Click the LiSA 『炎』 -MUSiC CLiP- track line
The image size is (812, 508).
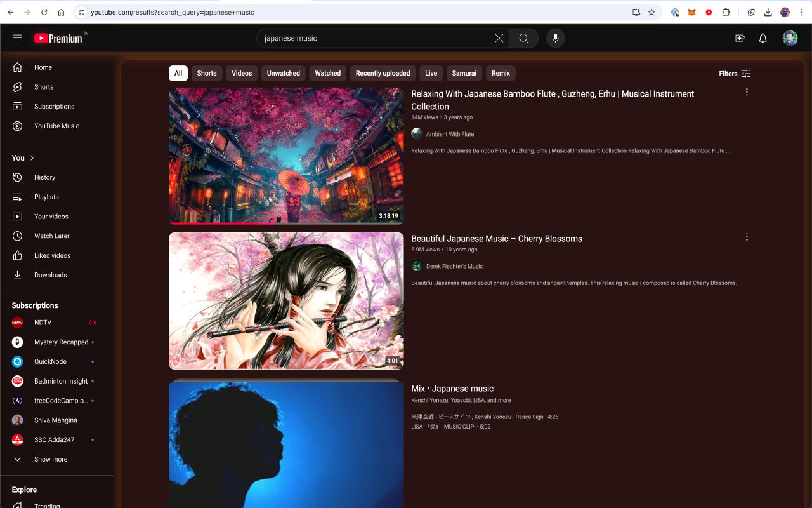tap(451, 427)
